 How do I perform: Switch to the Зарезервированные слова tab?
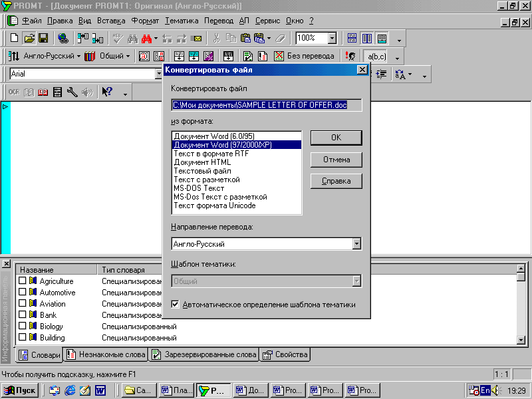tap(204, 354)
